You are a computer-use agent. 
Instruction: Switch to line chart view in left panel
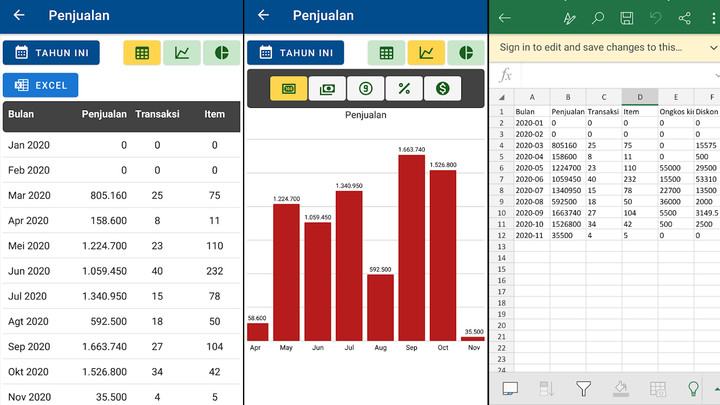coord(182,53)
